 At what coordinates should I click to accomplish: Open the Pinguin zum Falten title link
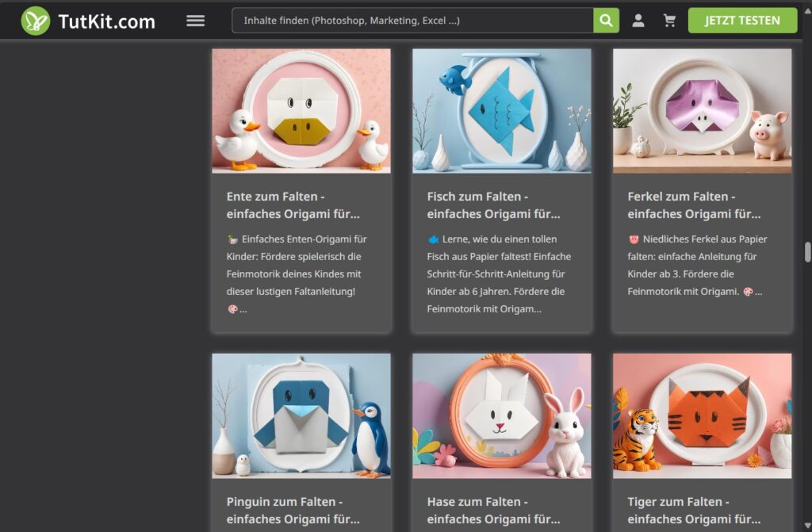coord(293,511)
